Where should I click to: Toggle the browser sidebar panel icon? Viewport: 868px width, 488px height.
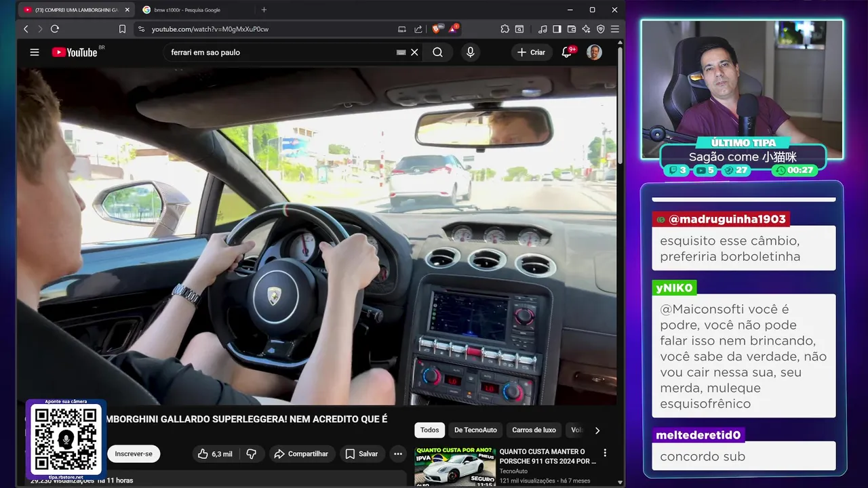point(557,29)
